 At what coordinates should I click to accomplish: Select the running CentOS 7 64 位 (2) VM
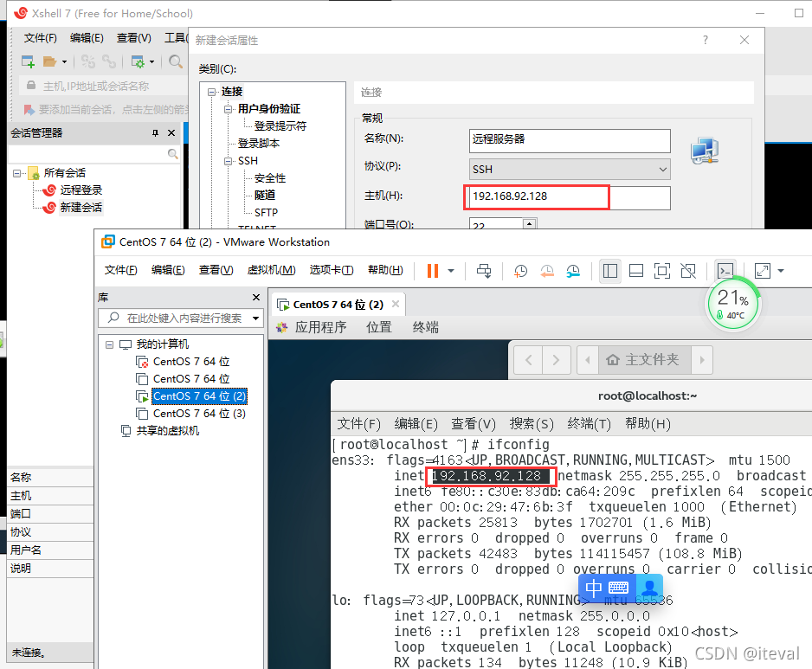(x=199, y=396)
